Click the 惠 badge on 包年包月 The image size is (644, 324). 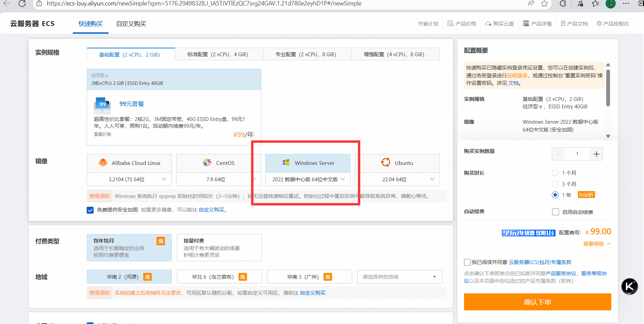point(161,241)
